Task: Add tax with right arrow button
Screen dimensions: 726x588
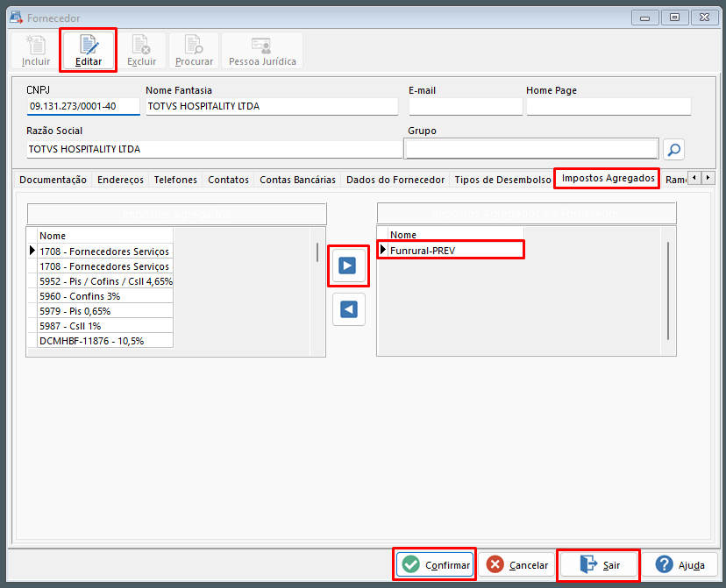Action: (x=348, y=266)
